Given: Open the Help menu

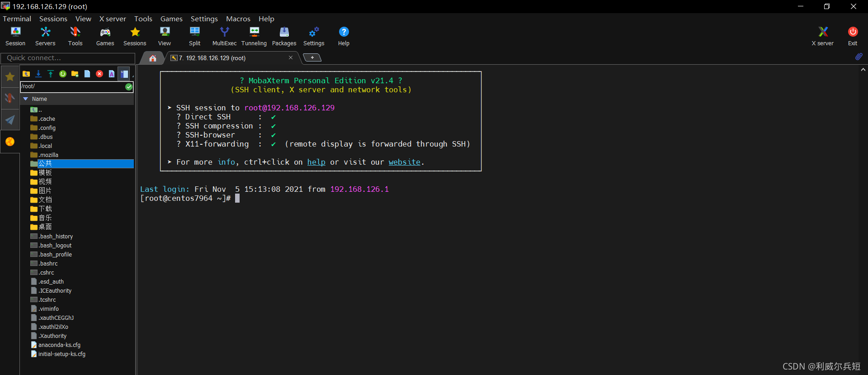Looking at the screenshot, I should tap(266, 19).
